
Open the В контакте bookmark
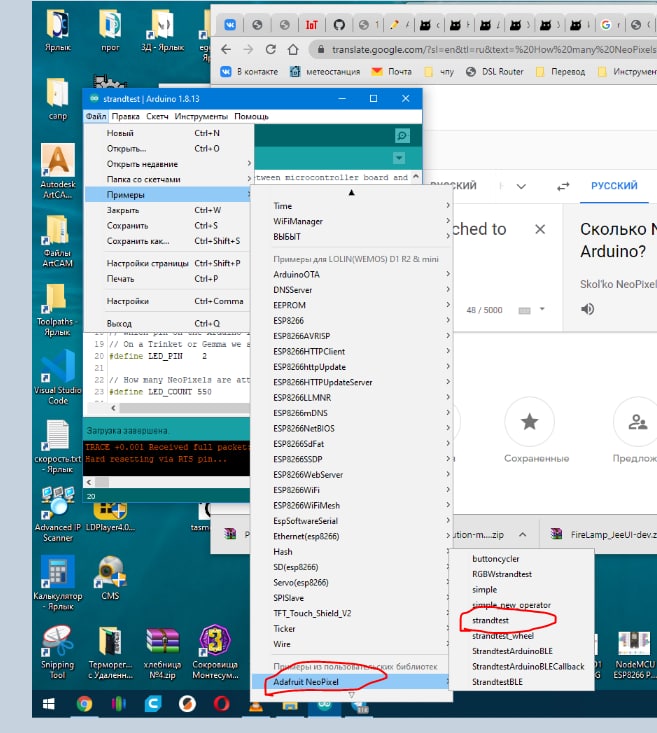coord(249,72)
